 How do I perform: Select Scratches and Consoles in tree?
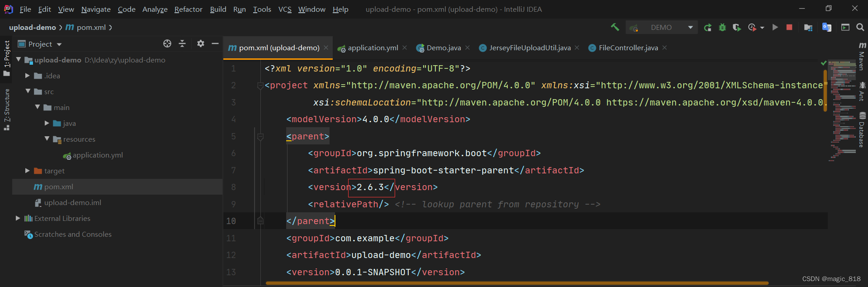tap(73, 234)
